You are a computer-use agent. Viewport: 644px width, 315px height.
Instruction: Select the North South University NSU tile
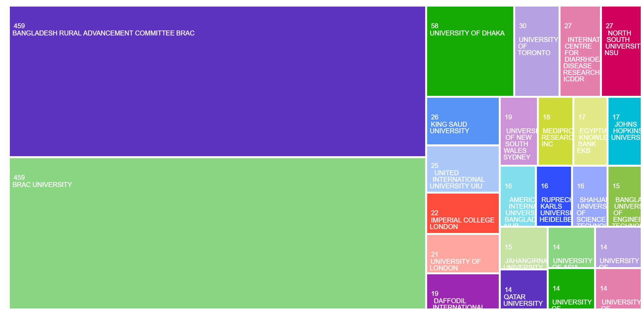pos(621,51)
